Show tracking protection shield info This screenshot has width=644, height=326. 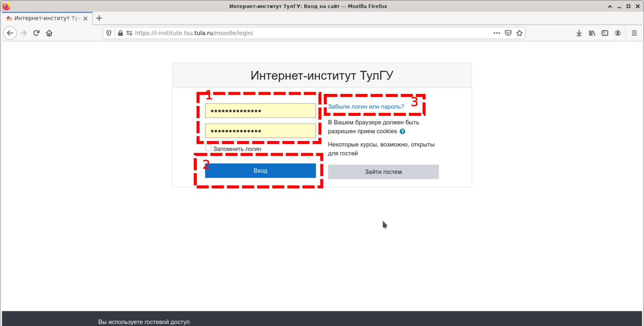[x=109, y=33]
